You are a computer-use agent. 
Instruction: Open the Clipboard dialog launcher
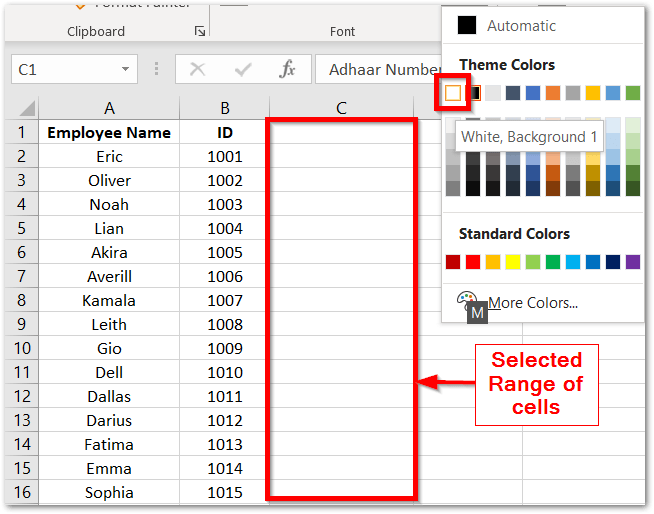tap(200, 31)
